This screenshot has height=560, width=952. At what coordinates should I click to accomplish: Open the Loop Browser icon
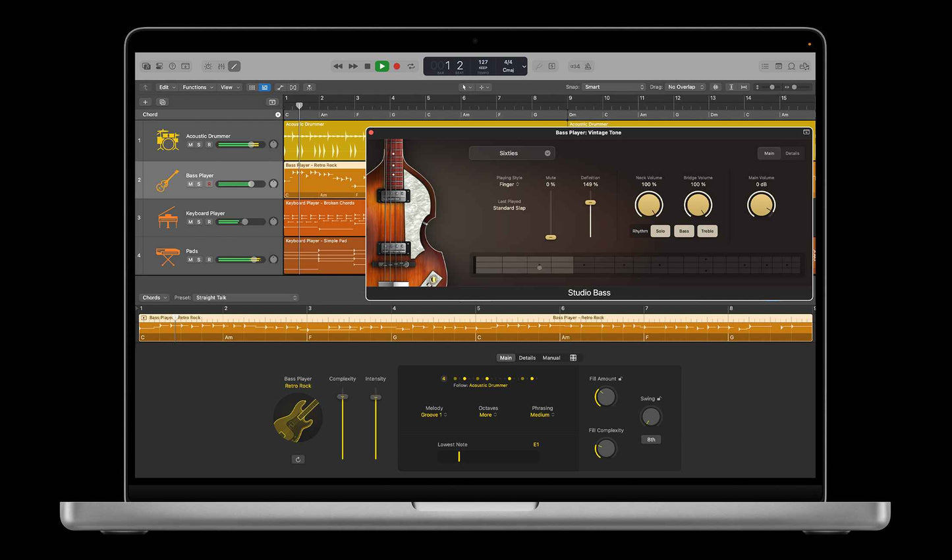click(x=791, y=67)
